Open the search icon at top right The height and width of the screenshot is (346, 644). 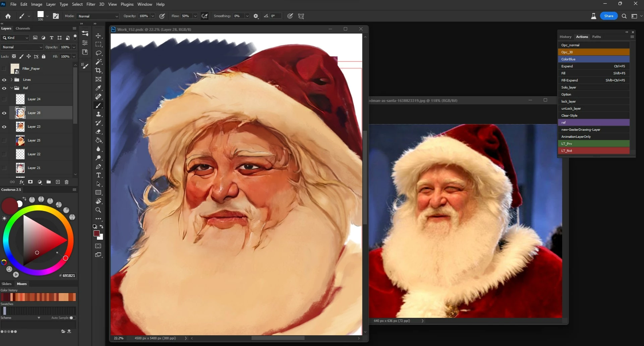(624, 16)
